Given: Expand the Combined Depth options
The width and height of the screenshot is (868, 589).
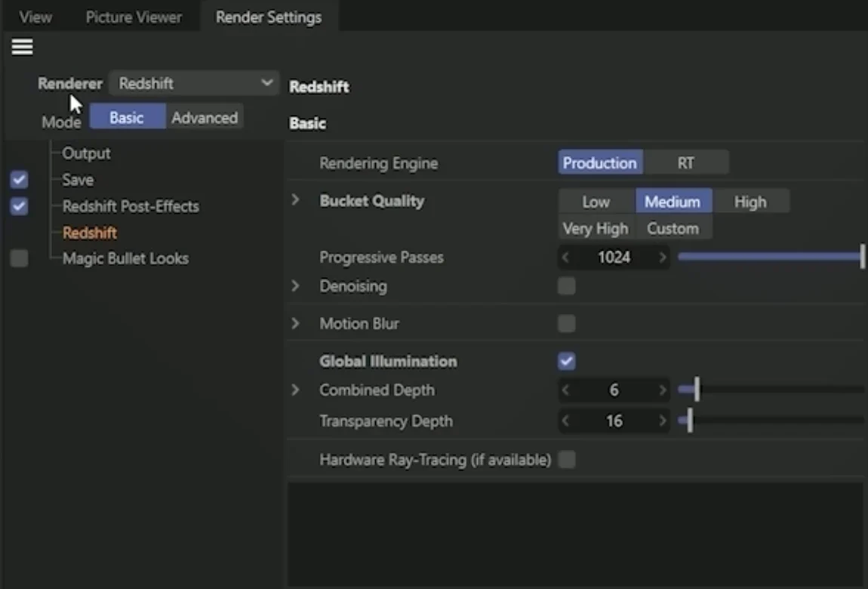Looking at the screenshot, I should pos(296,390).
